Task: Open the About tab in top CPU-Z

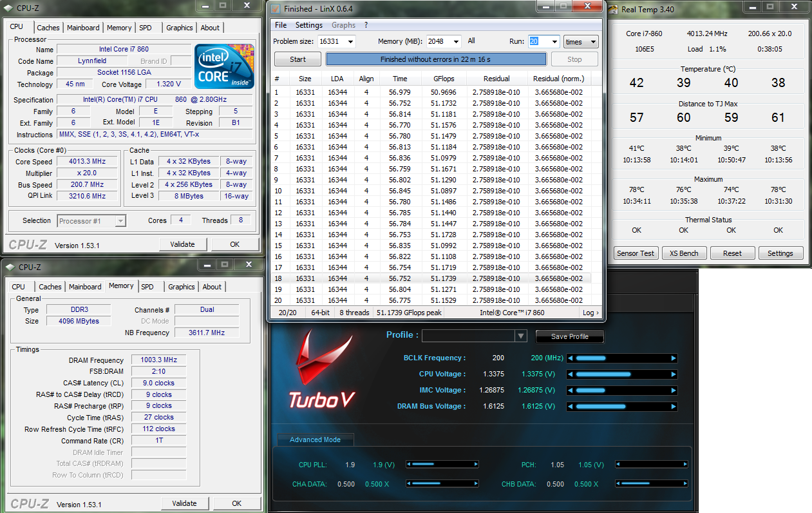Action: click(x=210, y=28)
